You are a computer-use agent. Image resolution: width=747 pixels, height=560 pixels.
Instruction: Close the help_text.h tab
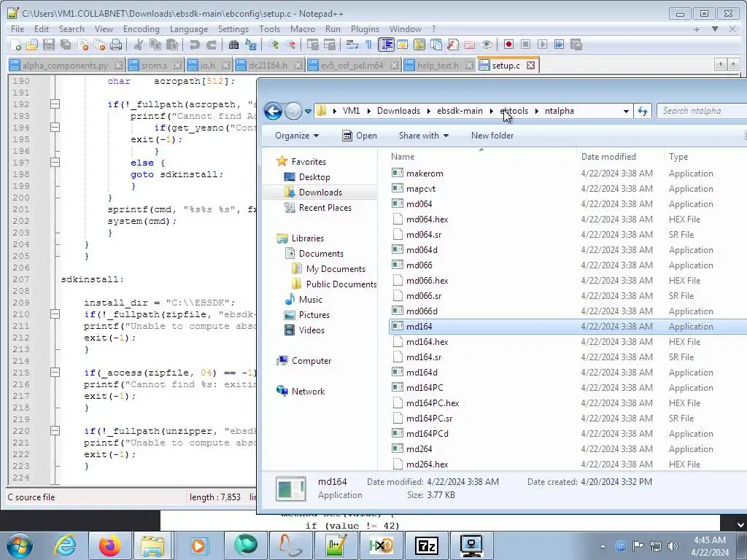469,65
